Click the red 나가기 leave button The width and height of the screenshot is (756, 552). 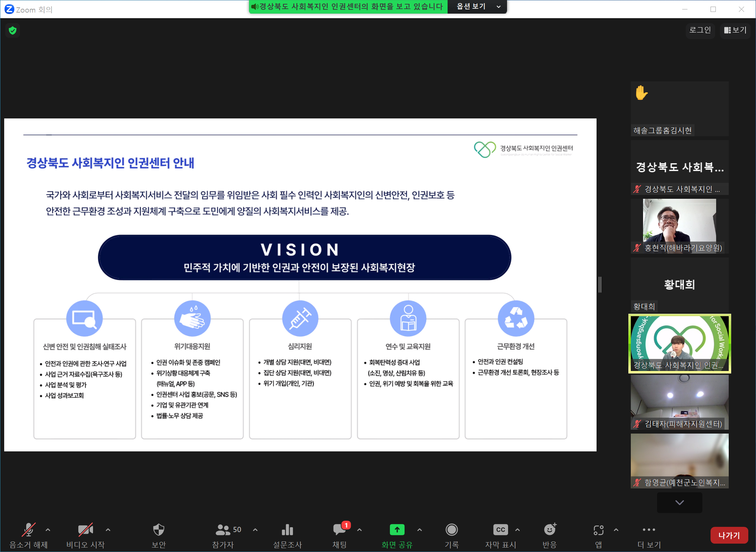729,535
